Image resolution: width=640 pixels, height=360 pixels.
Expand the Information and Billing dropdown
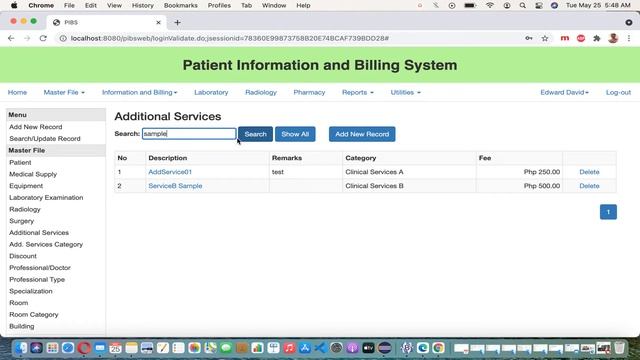coord(140,92)
